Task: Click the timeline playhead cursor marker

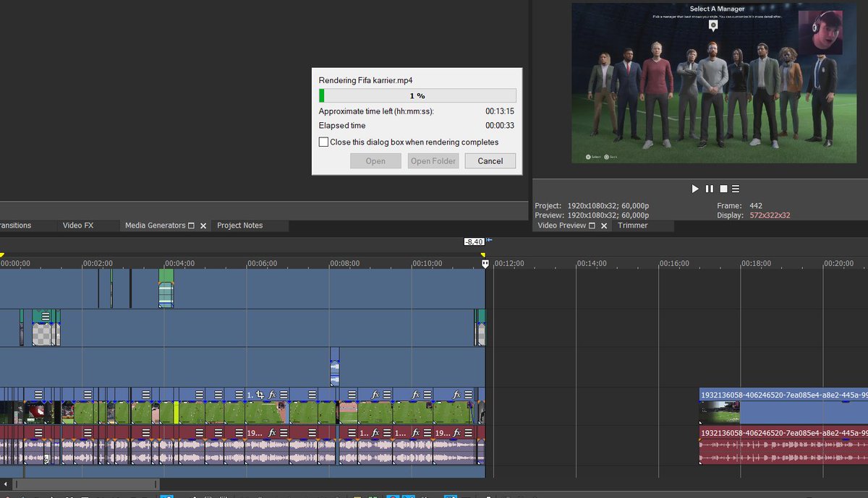Action: [x=485, y=265]
